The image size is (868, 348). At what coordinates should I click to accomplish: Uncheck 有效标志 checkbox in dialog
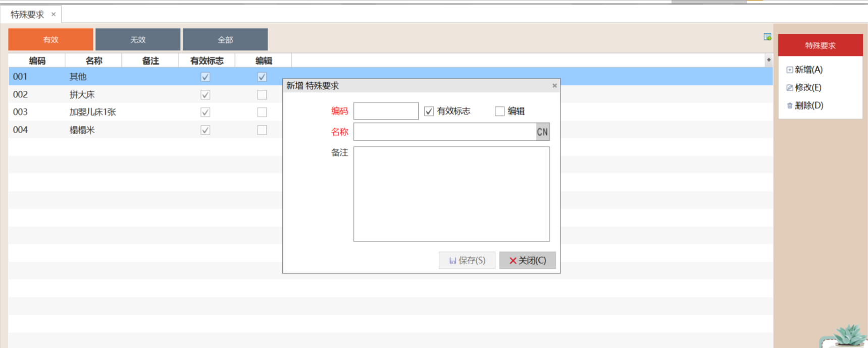tap(429, 111)
